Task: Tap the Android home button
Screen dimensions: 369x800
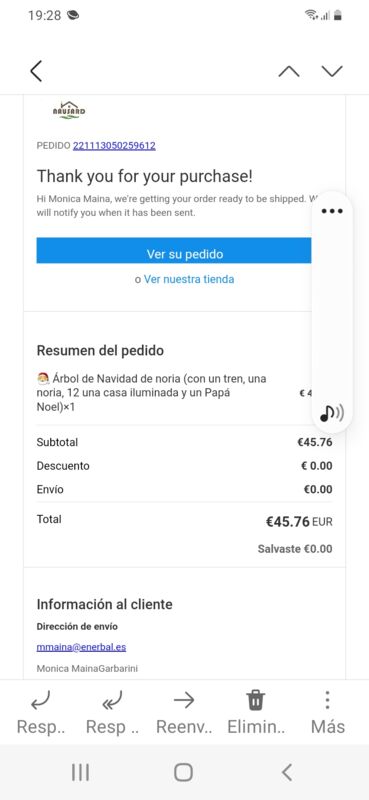Action: click(184, 772)
